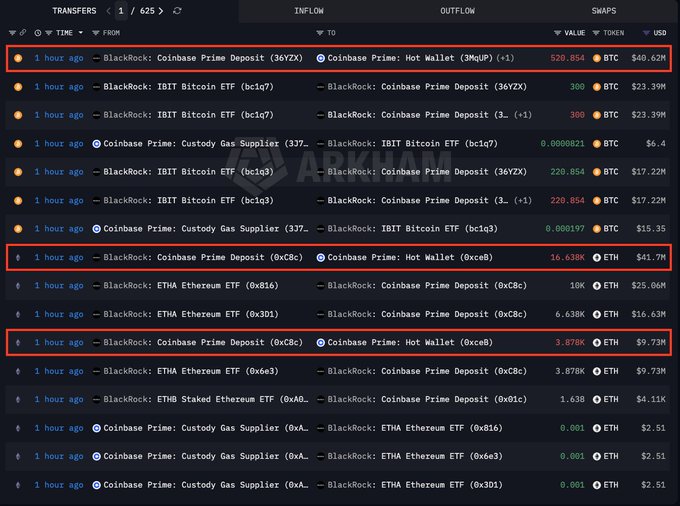Open ETHA Ethereum ETF (0x6e3) recipient of 0.001 ETH
This screenshot has height=506, width=680.
tap(415, 456)
